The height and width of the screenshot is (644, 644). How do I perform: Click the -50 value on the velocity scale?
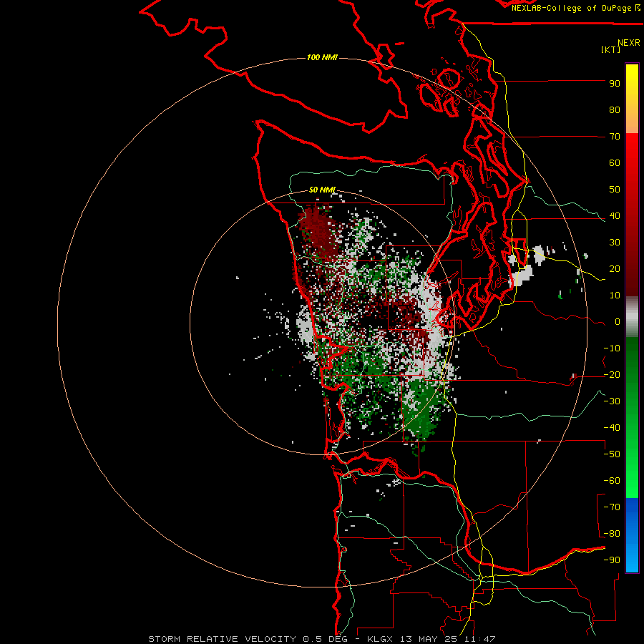click(x=612, y=454)
